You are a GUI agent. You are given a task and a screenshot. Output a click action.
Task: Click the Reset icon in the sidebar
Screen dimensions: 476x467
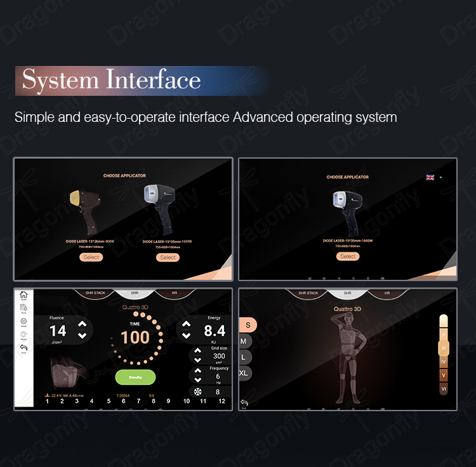tap(23, 335)
